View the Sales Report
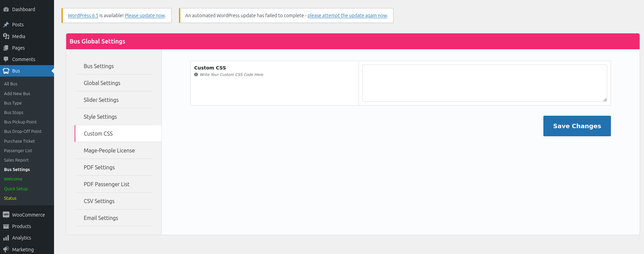 click(16, 160)
